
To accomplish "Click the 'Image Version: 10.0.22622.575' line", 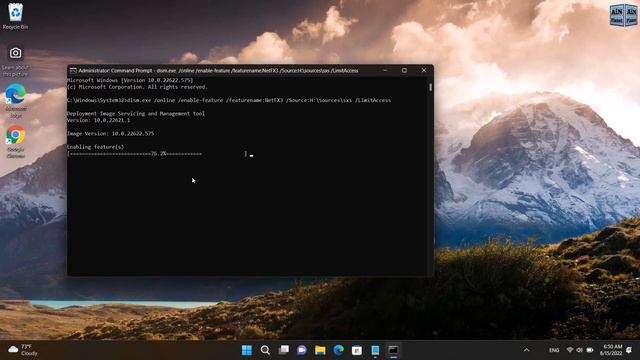I will [x=111, y=133].
